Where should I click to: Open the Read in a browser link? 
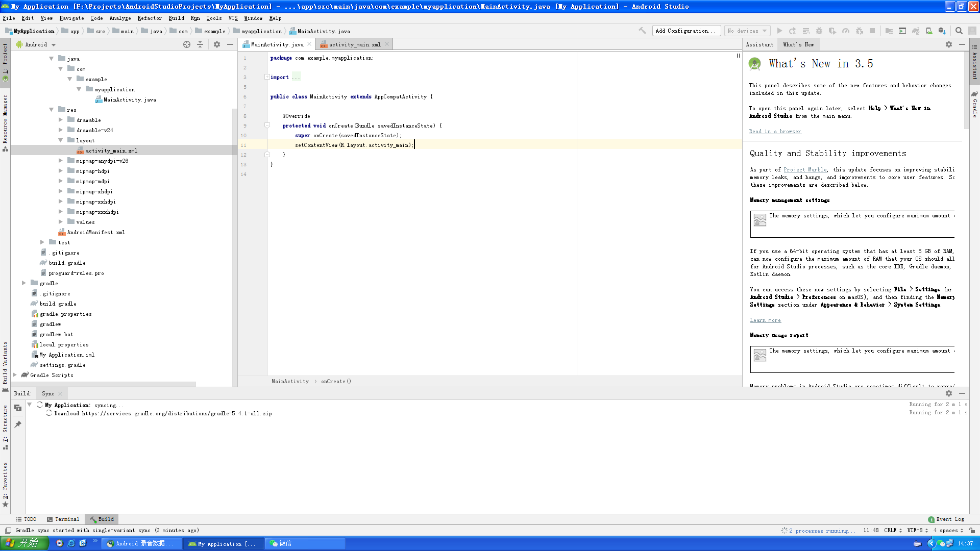tap(775, 132)
